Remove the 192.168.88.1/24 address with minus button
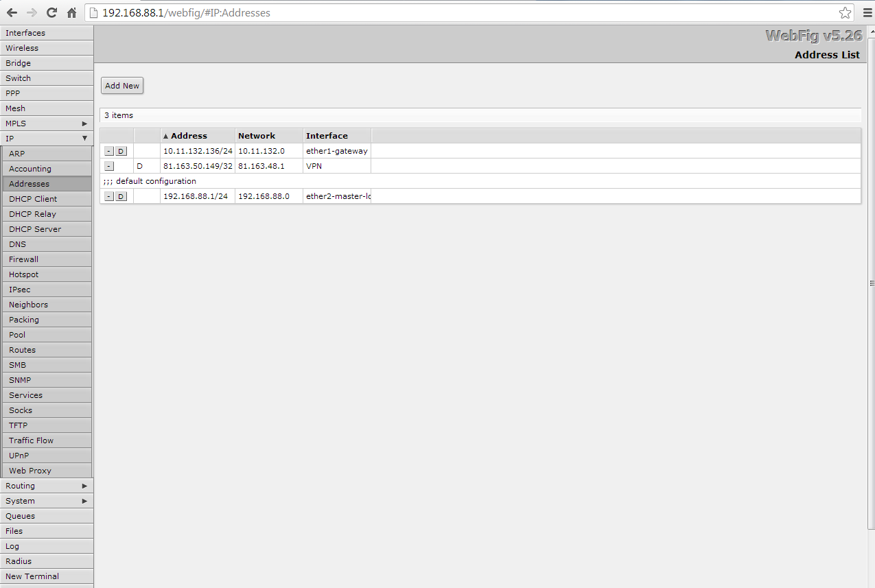This screenshot has width=875, height=588. [x=109, y=196]
